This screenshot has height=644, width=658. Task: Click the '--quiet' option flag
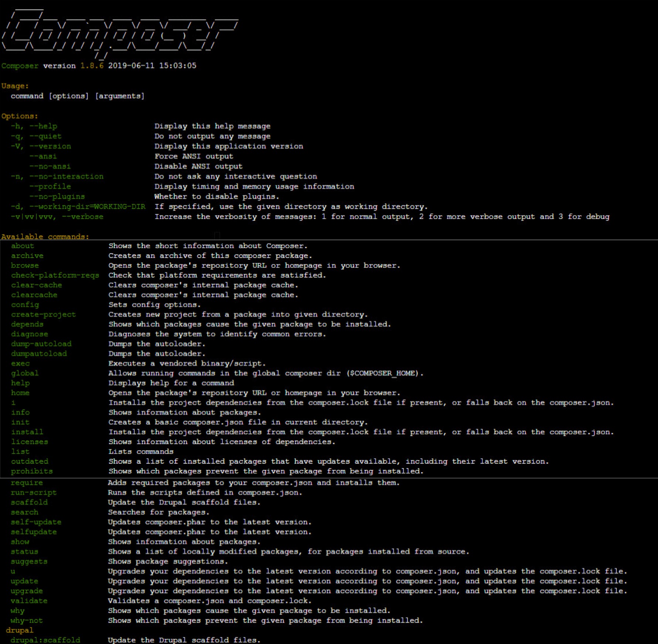[45, 136]
